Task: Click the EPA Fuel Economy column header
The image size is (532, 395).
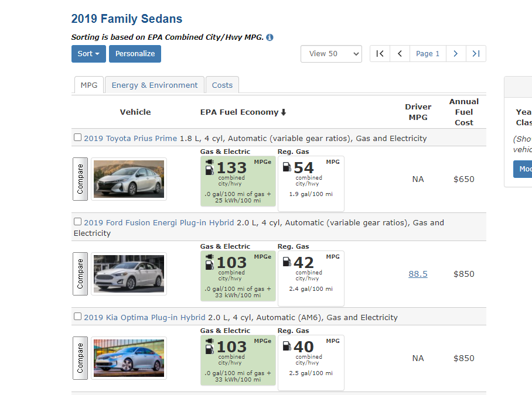Action: (239, 112)
